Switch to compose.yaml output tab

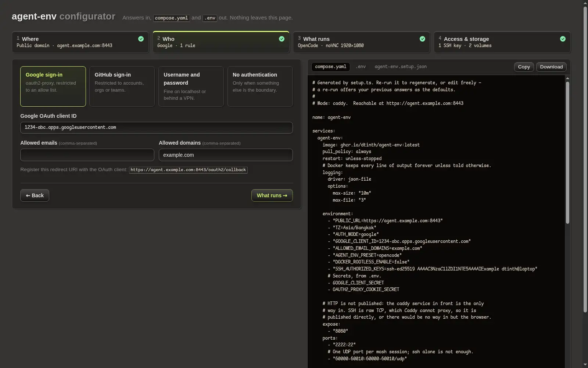coord(330,67)
